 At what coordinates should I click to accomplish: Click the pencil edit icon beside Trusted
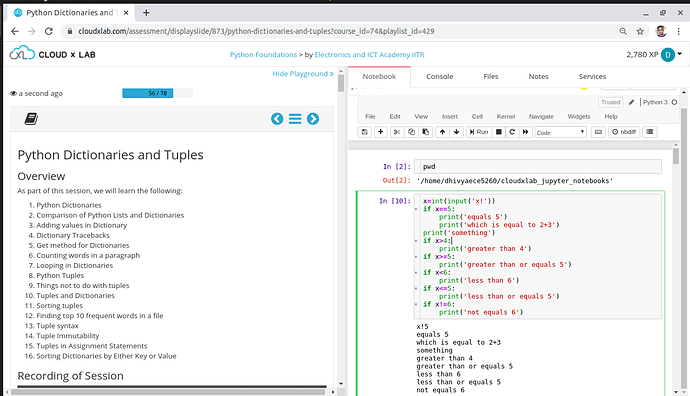pyautogui.click(x=631, y=102)
